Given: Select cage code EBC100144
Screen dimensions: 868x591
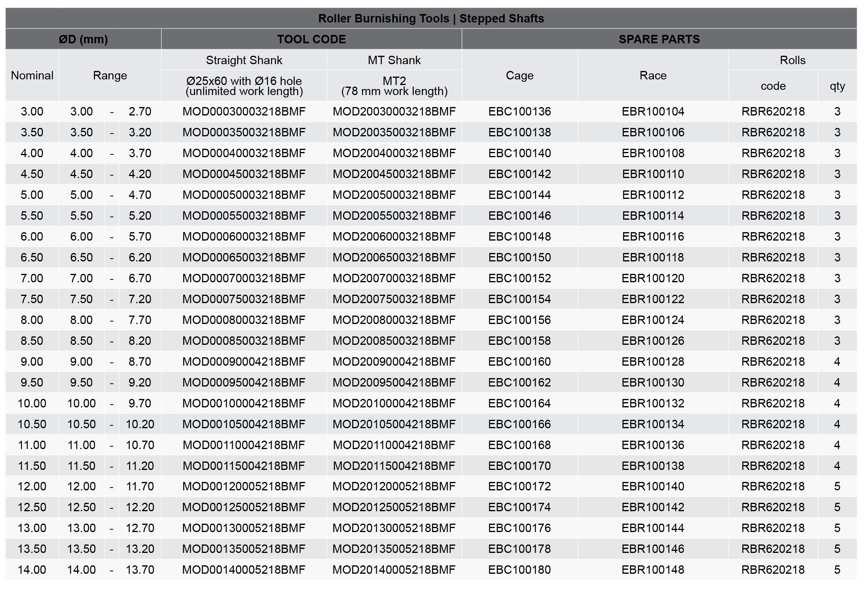Looking at the screenshot, I should pos(520,195).
